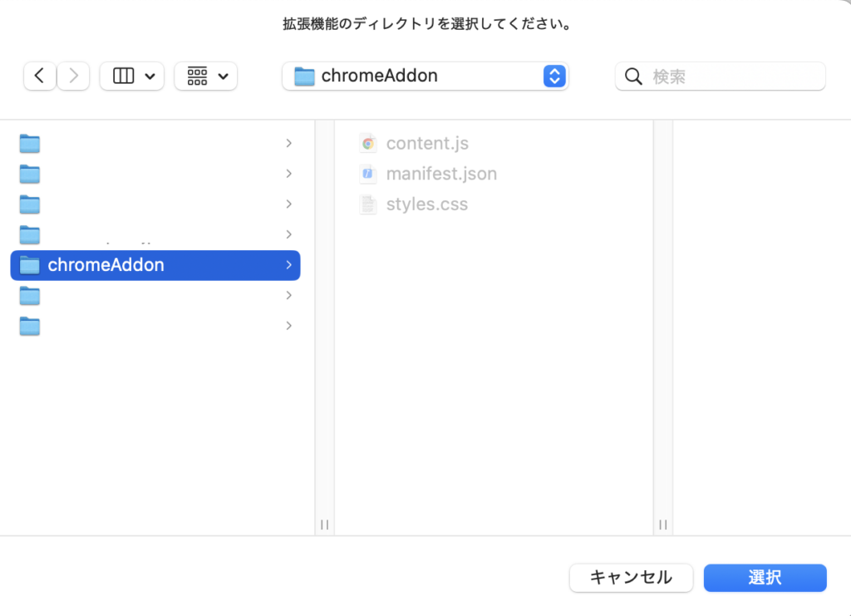Click the first column resize handle
The image size is (851, 616).
click(325, 525)
